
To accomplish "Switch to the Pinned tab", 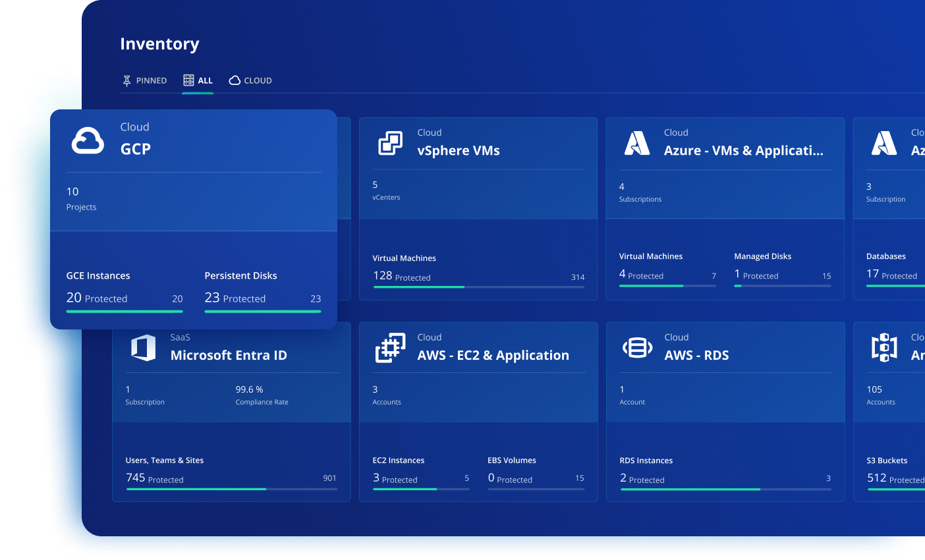I will 145,80.
